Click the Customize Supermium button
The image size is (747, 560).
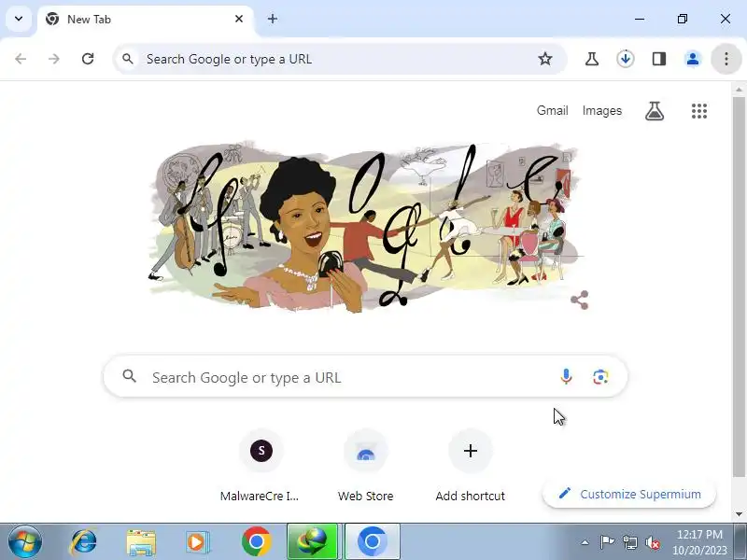(x=628, y=494)
